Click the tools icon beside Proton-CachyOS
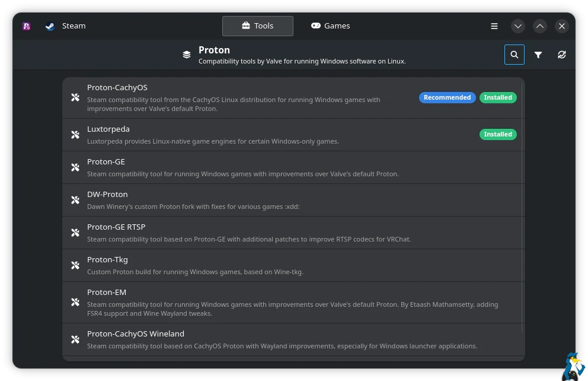The height and width of the screenshot is (381, 588). pos(75,97)
